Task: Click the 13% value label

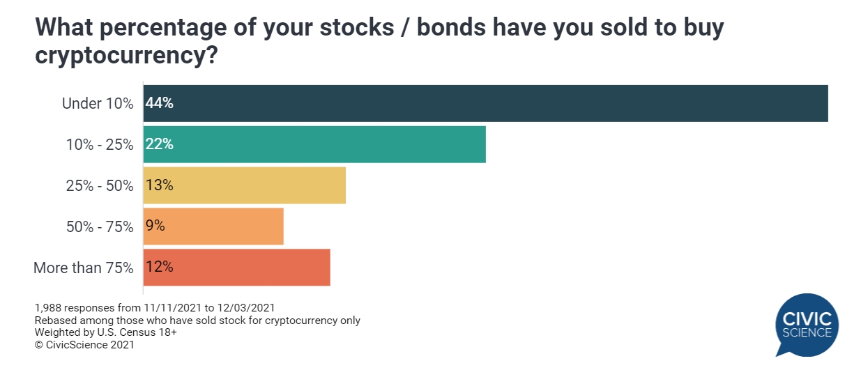Action: click(159, 185)
